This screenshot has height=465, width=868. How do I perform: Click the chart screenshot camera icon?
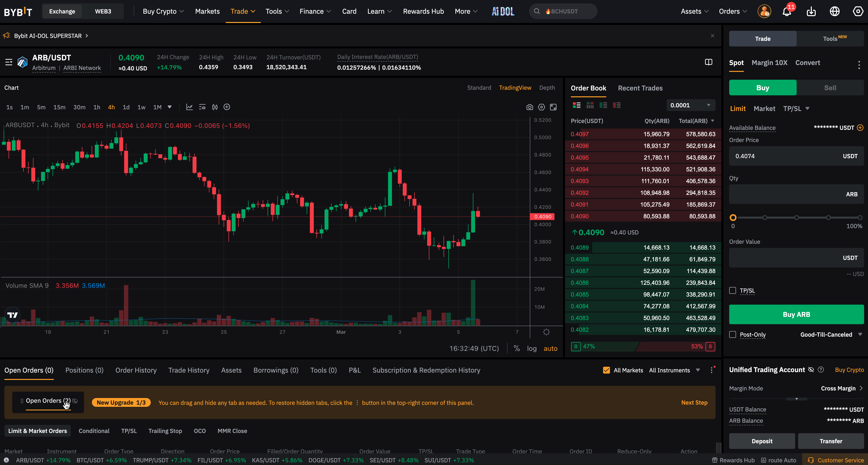[x=529, y=107]
